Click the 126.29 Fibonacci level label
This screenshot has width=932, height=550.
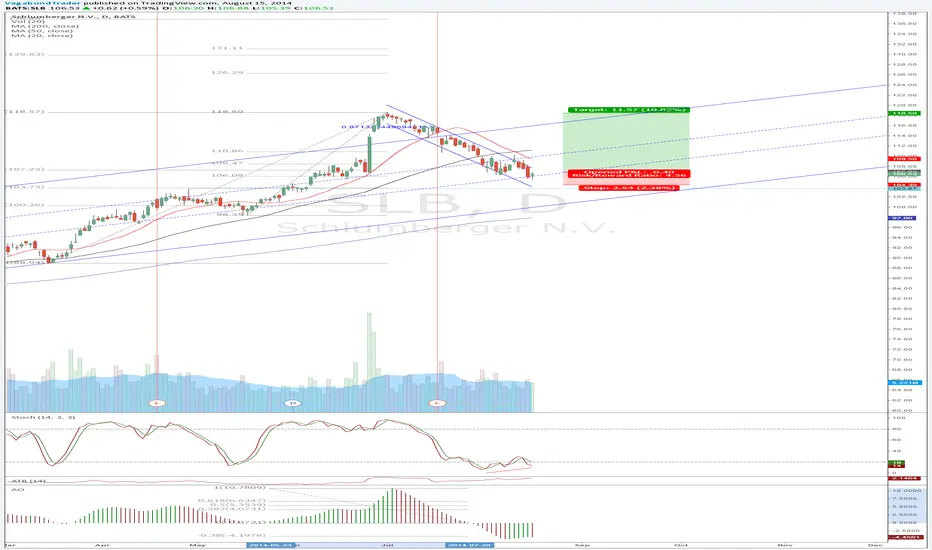point(227,72)
